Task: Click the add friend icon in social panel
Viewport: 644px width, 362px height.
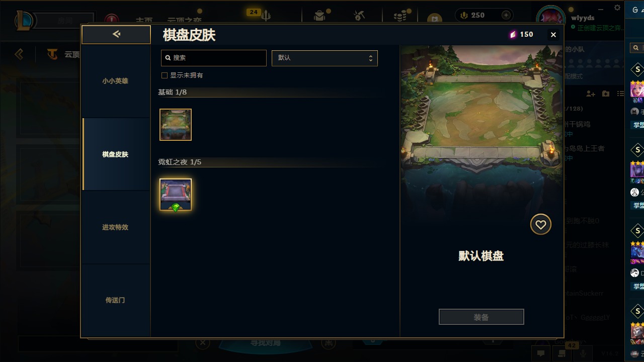Action: 591,94
